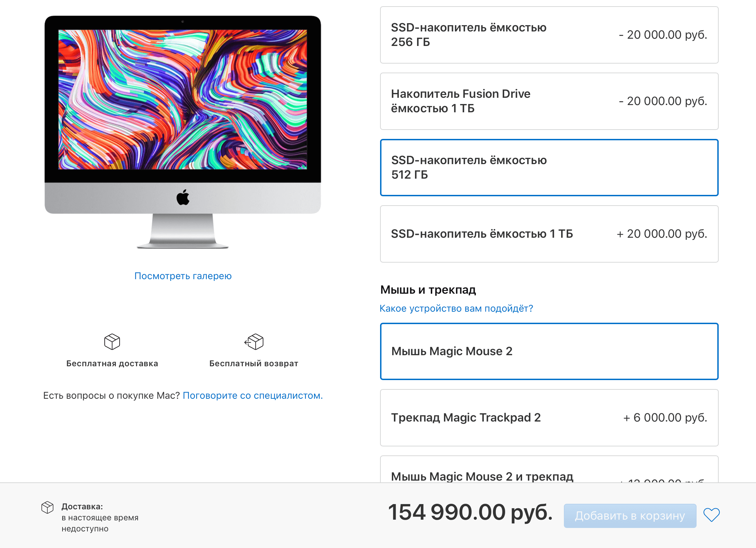The height and width of the screenshot is (548, 756).
Task: Open Какое устройство вам подойдёт link
Action: tap(456, 309)
